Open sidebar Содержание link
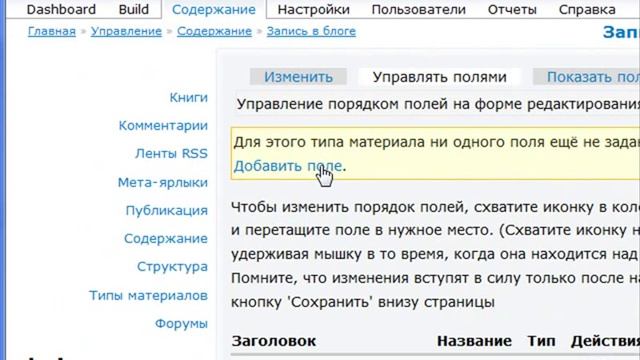 pos(166,238)
